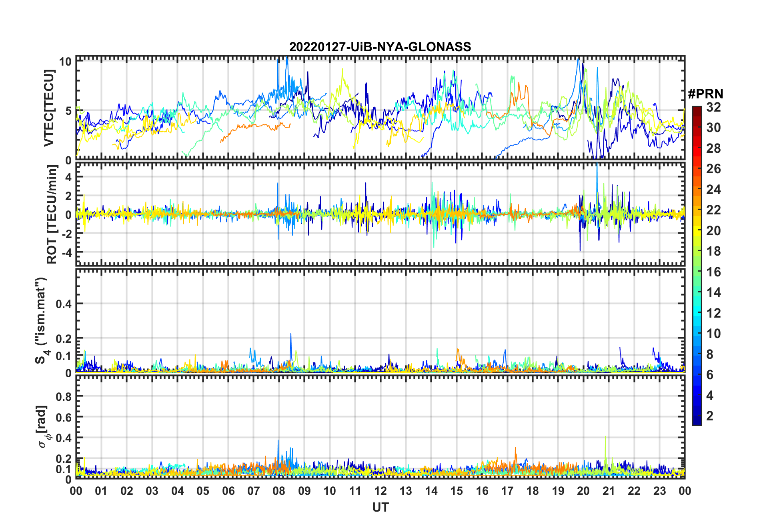Click the S4 ("ism.mat") axis label
Screen dimensions: 761x532
pyautogui.click(x=42, y=321)
